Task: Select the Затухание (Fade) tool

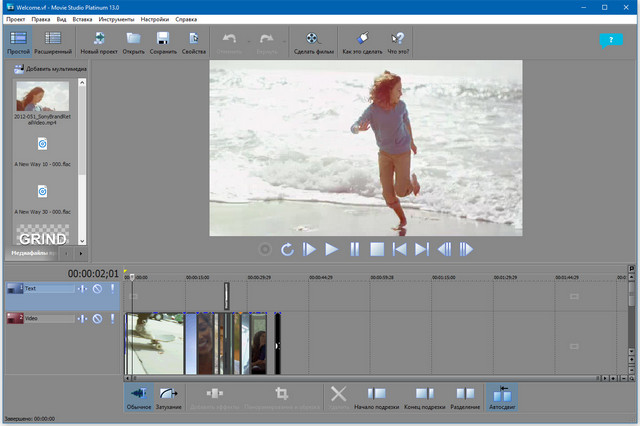Action: coord(169,397)
